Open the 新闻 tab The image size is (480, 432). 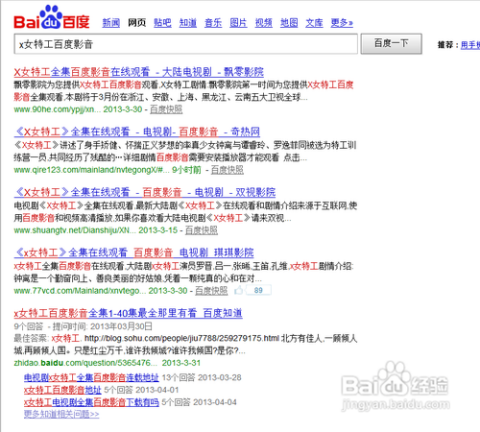(111, 23)
